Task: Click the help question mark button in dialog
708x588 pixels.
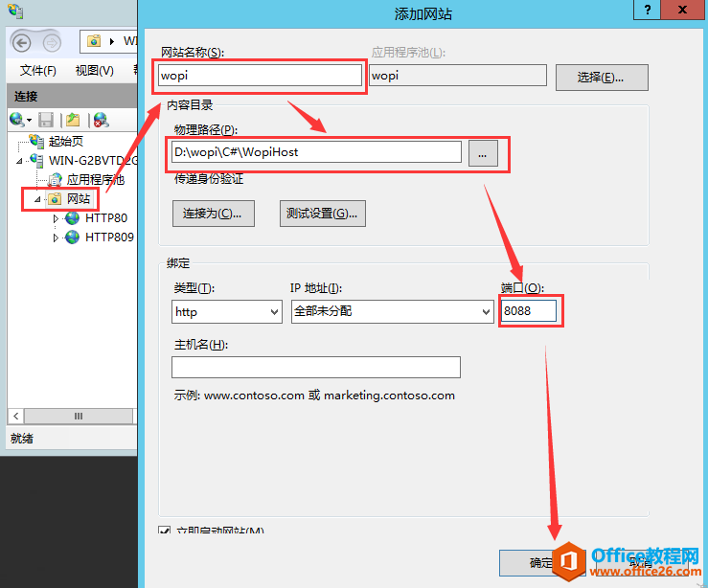Action: click(x=647, y=10)
